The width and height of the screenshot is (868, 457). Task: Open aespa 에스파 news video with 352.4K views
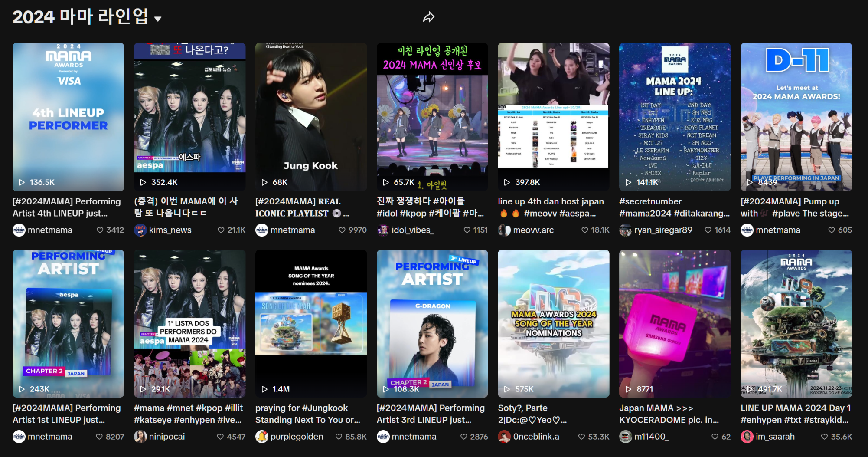(190, 117)
